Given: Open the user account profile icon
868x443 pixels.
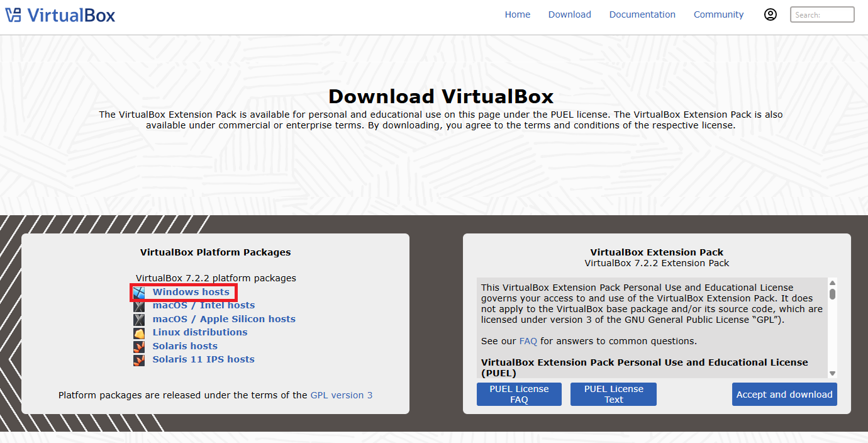Looking at the screenshot, I should click(x=771, y=14).
